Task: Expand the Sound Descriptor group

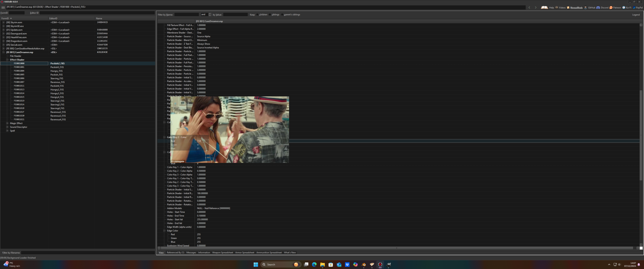Action: (x=7, y=127)
